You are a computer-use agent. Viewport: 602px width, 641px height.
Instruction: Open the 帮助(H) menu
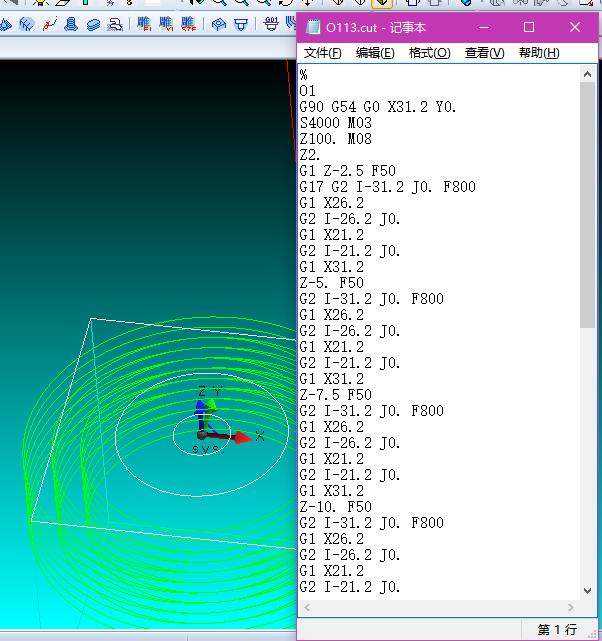538,53
